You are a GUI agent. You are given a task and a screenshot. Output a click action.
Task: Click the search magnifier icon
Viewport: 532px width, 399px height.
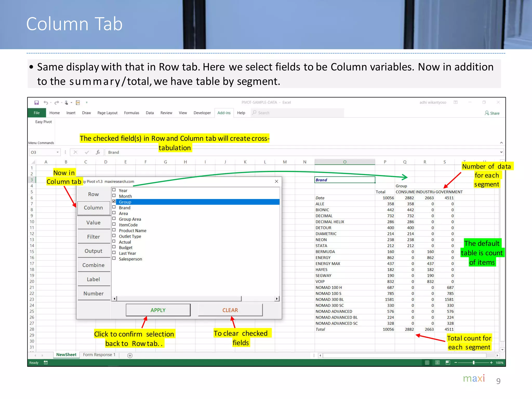click(254, 112)
